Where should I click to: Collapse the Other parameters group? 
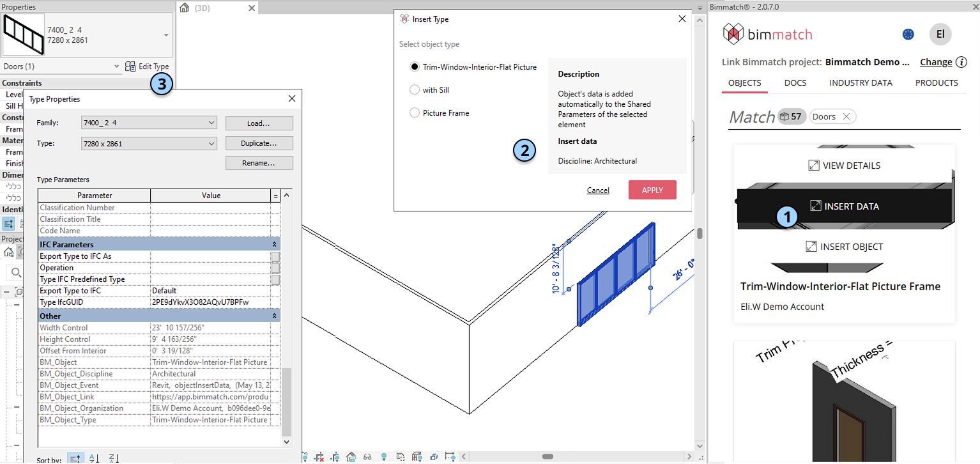coord(275,316)
